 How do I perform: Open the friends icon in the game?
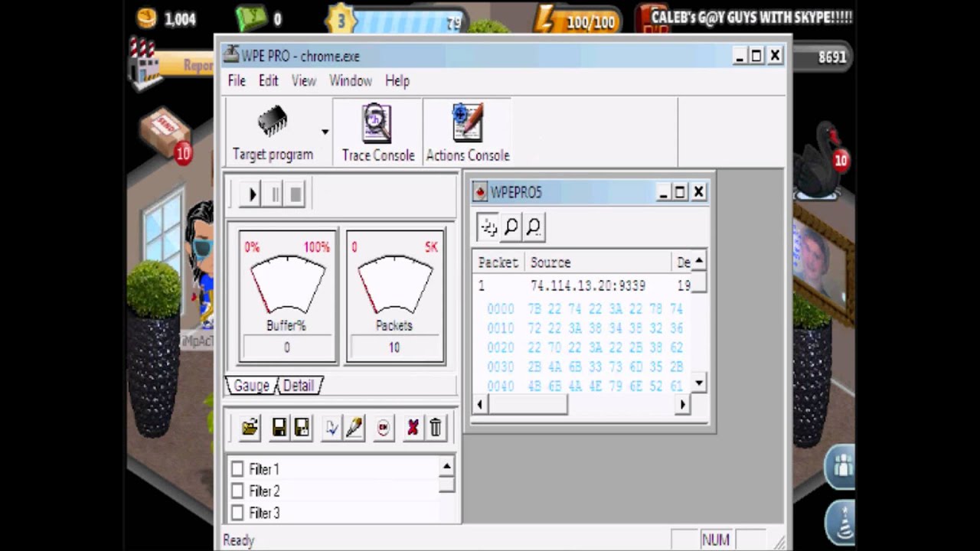pos(841,466)
